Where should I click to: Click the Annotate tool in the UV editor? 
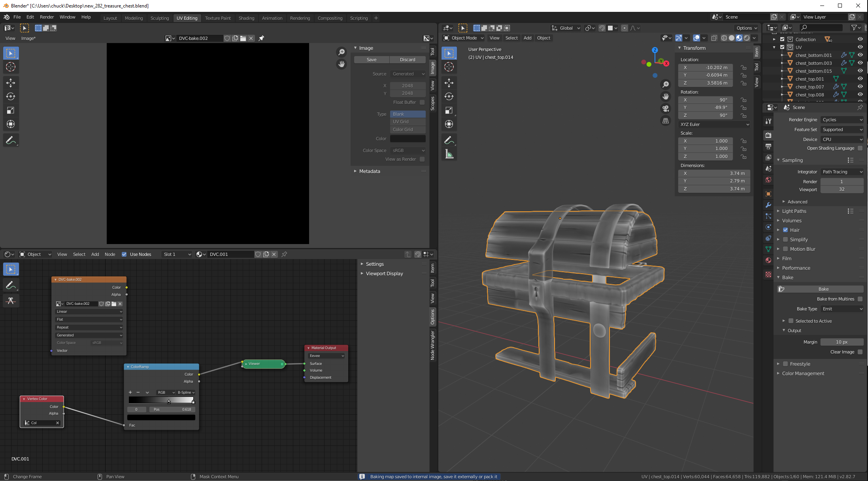click(x=11, y=140)
